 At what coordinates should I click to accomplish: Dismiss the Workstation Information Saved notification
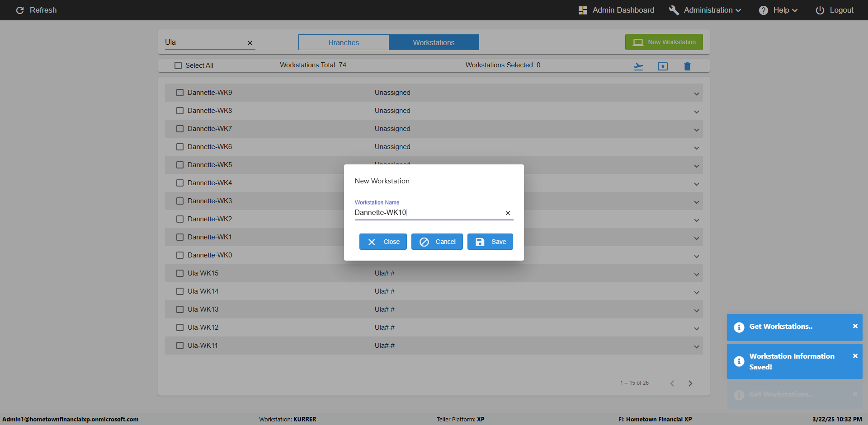855,356
